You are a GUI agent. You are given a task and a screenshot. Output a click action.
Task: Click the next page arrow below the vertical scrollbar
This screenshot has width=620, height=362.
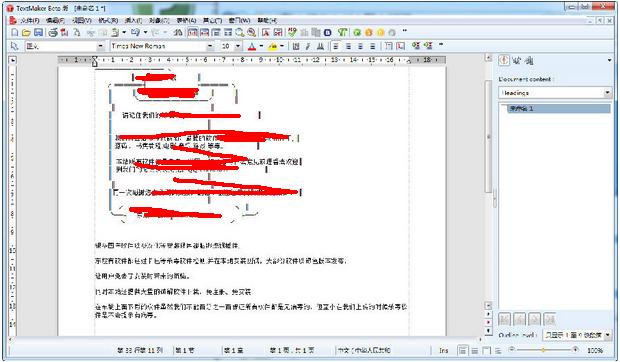click(x=488, y=330)
